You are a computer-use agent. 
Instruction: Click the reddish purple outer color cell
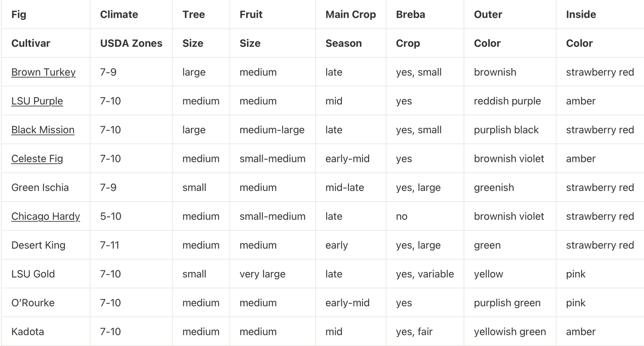507,101
